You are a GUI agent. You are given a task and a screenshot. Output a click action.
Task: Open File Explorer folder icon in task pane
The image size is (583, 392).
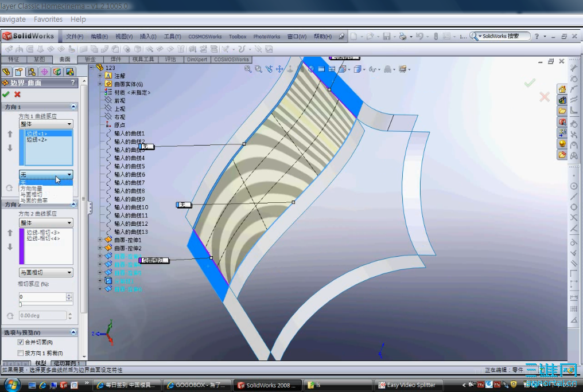click(x=562, y=111)
